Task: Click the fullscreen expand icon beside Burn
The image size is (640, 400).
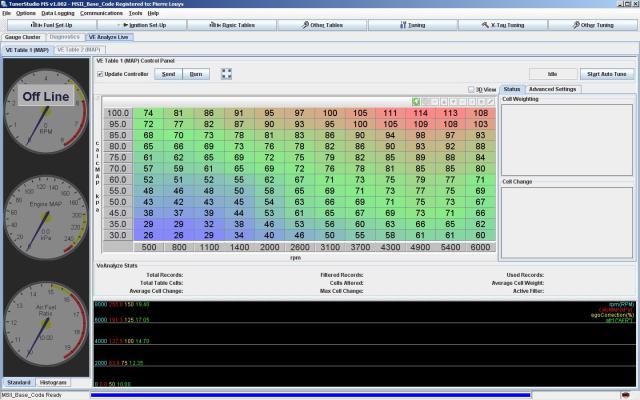Action: pyautogui.click(x=227, y=73)
